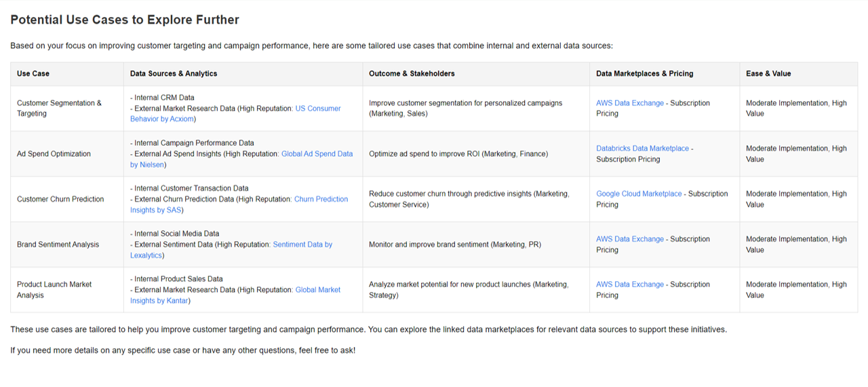Click Ease & Value cell in Ad Spend Optimization row
The height and width of the screenshot is (387, 868).
798,154
